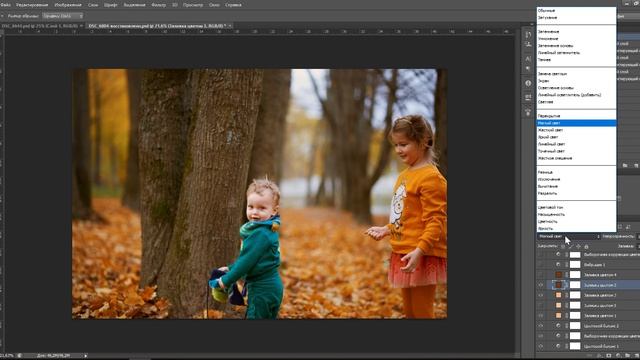The width and height of the screenshot is (640, 360).
Task: Click peach color swatch of Заливка цветом 3
Action: [x=558, y=305]
